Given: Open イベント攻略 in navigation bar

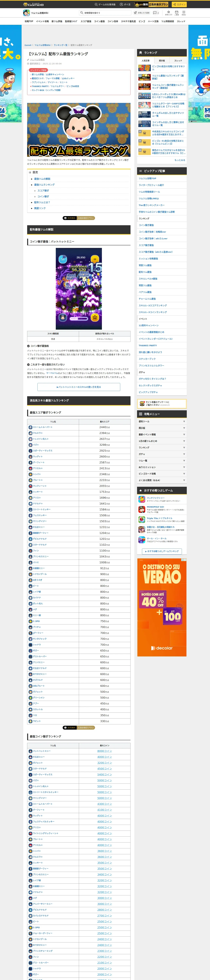Looking at the screenshot, I should pos(42,21).
